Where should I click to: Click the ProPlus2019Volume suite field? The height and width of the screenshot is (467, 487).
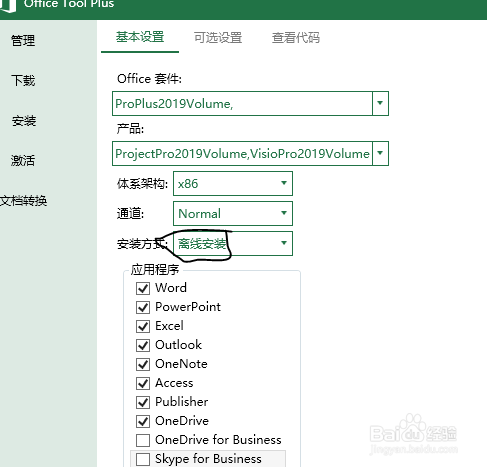[x=242, y=104]
